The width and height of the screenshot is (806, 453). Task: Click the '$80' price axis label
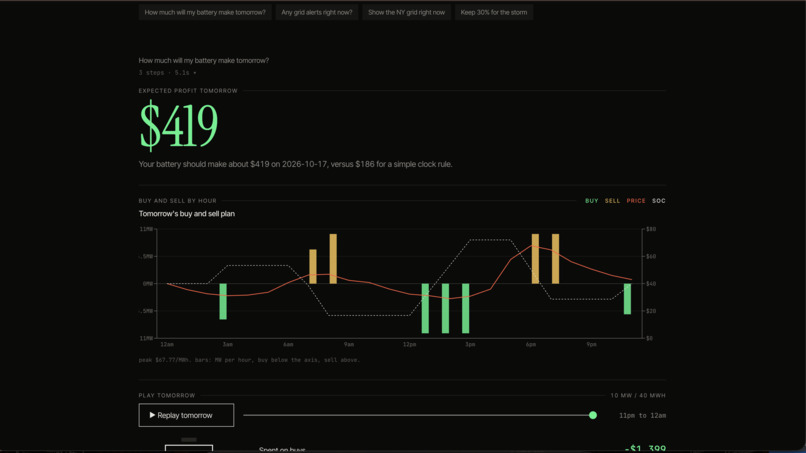point(649,229)
